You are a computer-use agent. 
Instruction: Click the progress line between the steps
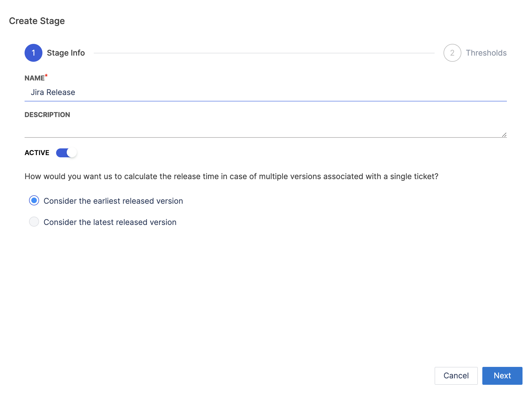pyautogui.click(x=264, y=53)
